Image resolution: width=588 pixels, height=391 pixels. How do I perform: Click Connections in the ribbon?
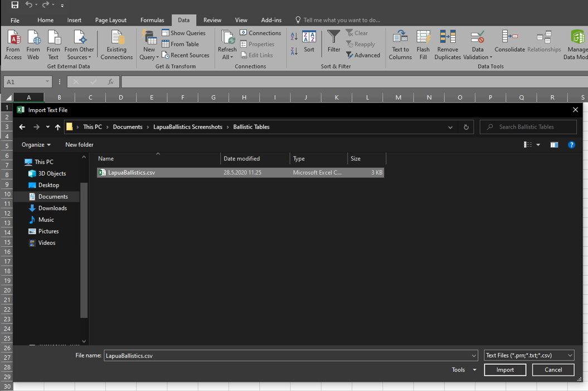260,33
